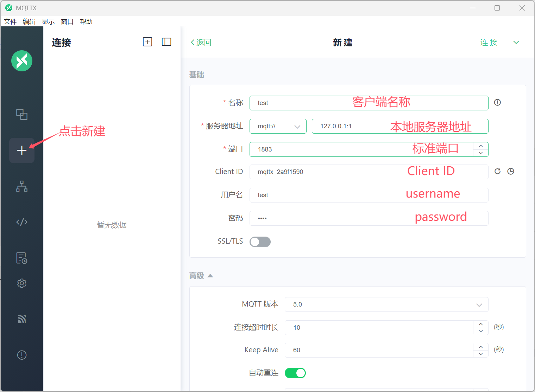This screenshot has height=392, width=535.
Task: Increase Keep Alive value
Action: coord(481,347)
